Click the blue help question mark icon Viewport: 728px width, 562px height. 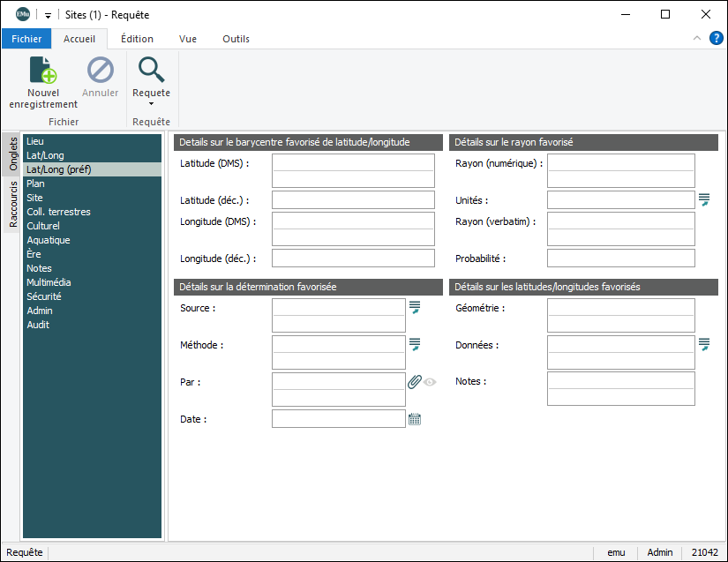tap(716, 38)
